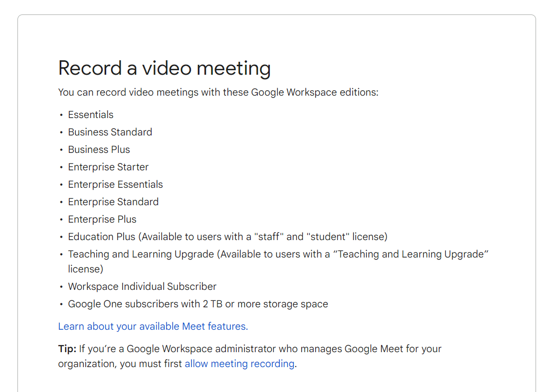Select the intro sentence about Google Workspace editions
The width and height of the screenshot is (552, 392).
point(218,92)
